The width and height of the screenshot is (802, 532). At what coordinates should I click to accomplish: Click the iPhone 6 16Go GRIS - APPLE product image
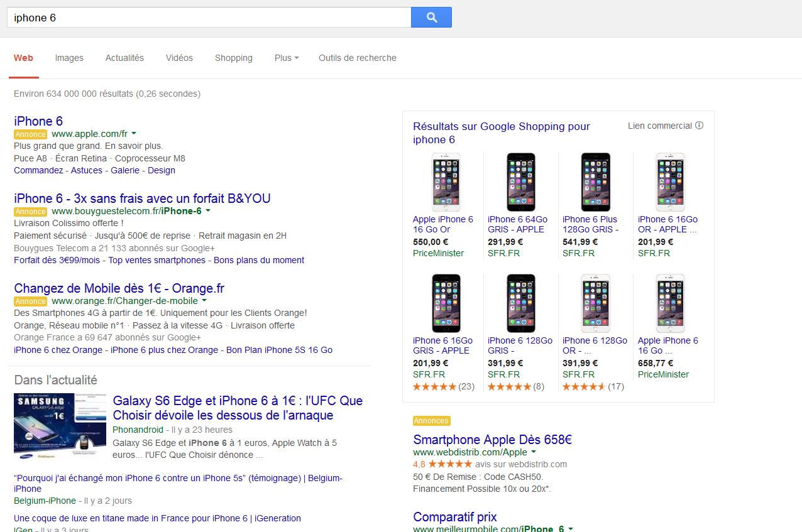click(446, 303)
